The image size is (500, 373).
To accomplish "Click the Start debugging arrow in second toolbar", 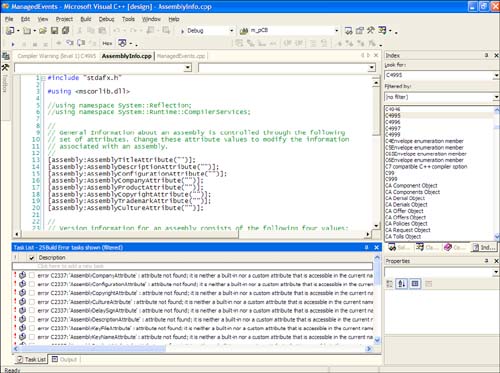I will 13,44.
